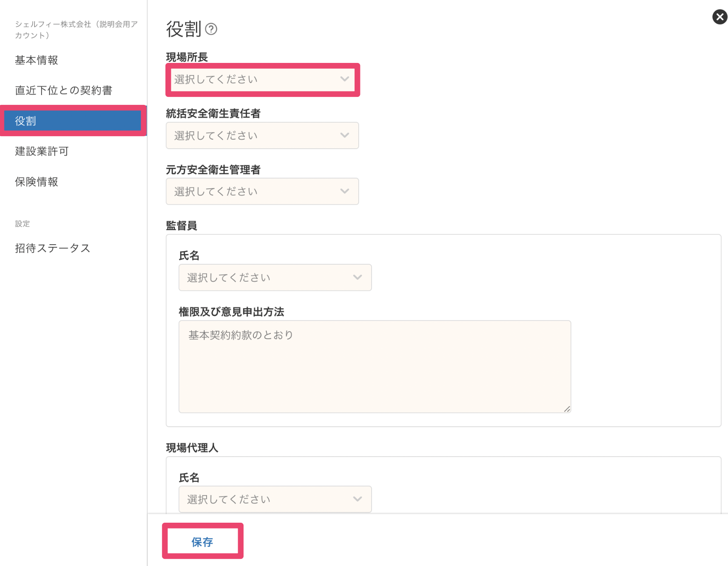The image size is (728, 566).
Task: Click the chevron arrow in 監督員 氏名 field
Action: 357,277
